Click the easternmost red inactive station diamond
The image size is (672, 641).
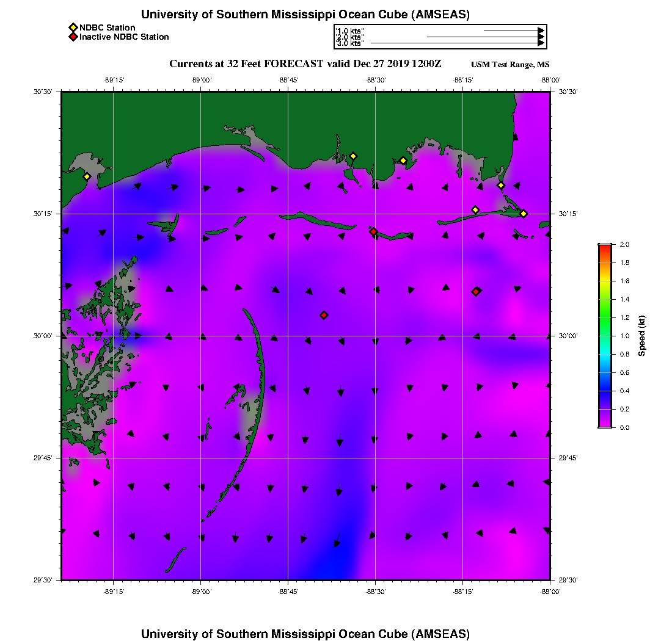[476, 291]
